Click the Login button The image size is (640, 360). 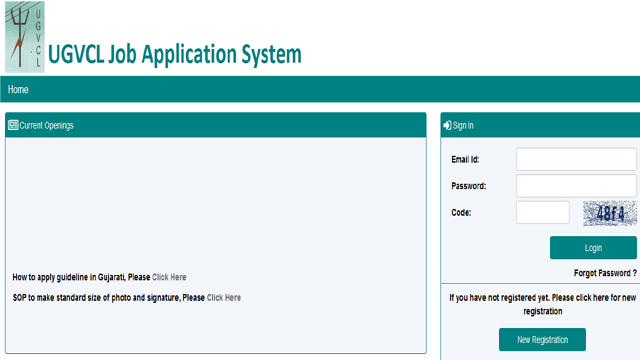[x=593, y=247]
